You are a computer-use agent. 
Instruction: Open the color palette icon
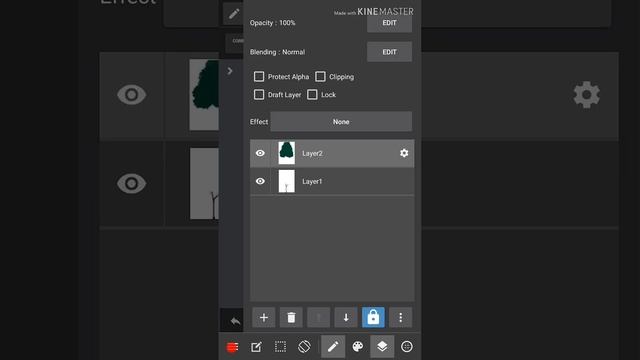[x=358, y=347]
